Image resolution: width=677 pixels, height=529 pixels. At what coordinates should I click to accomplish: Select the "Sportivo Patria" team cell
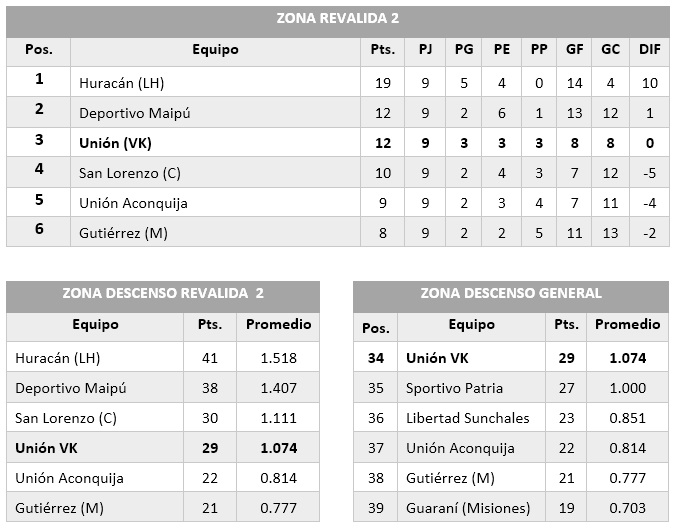(454, 388)
